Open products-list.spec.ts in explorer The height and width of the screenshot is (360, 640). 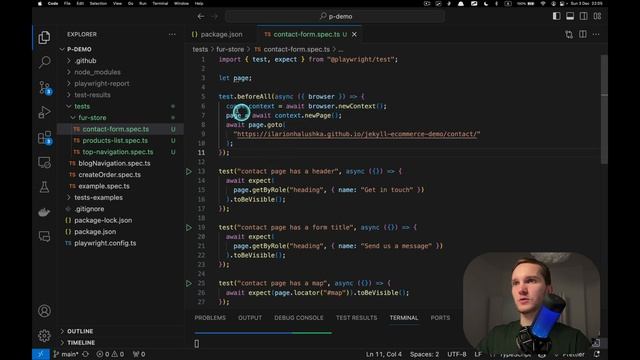(x=115, y=140)
